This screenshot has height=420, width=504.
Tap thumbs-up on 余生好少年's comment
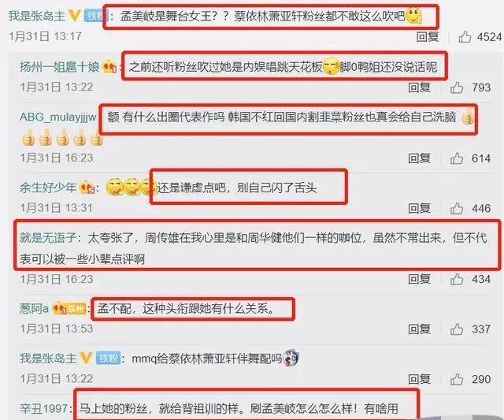click(x=457, y=208)
